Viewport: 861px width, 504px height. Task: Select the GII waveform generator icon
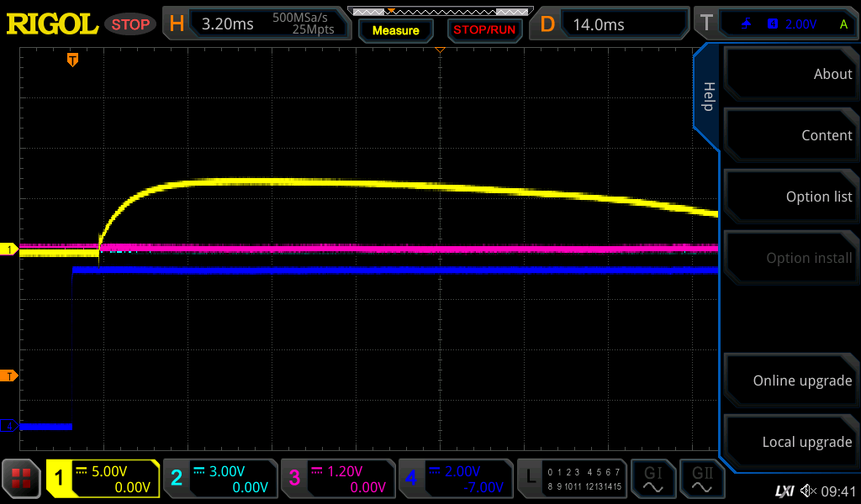coord(702,479)
